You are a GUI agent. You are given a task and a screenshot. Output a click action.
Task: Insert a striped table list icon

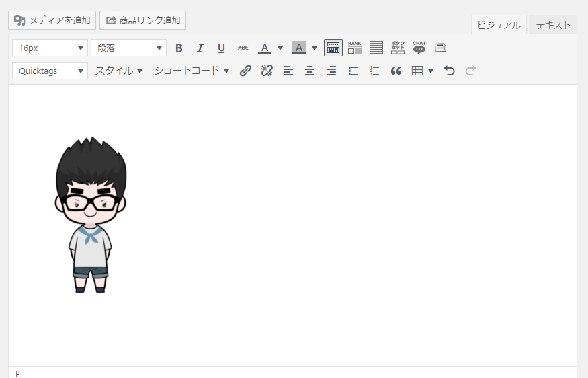coord(376,48)
